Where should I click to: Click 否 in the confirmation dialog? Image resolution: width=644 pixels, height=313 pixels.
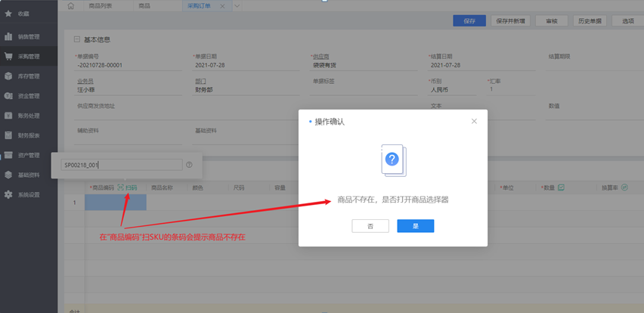click(x=370, y=226)
